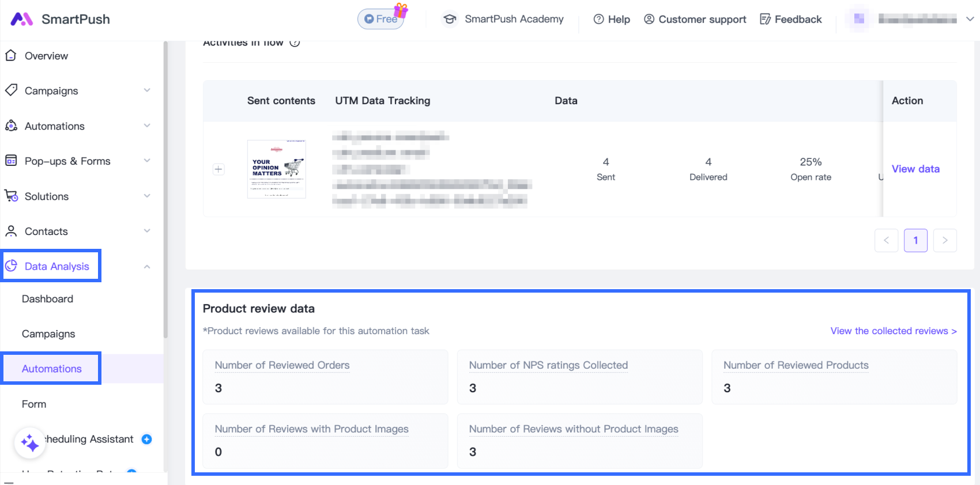Image resolution: width=980 pixels, height=485 pixels.
Task: Open the account dropdown arrow
Action: click(x=970, y=19)
